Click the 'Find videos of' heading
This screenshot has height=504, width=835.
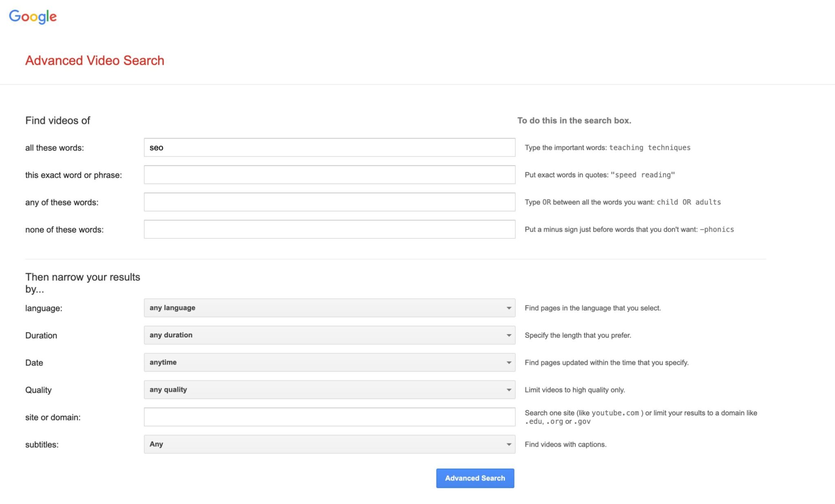click(57, 121)
